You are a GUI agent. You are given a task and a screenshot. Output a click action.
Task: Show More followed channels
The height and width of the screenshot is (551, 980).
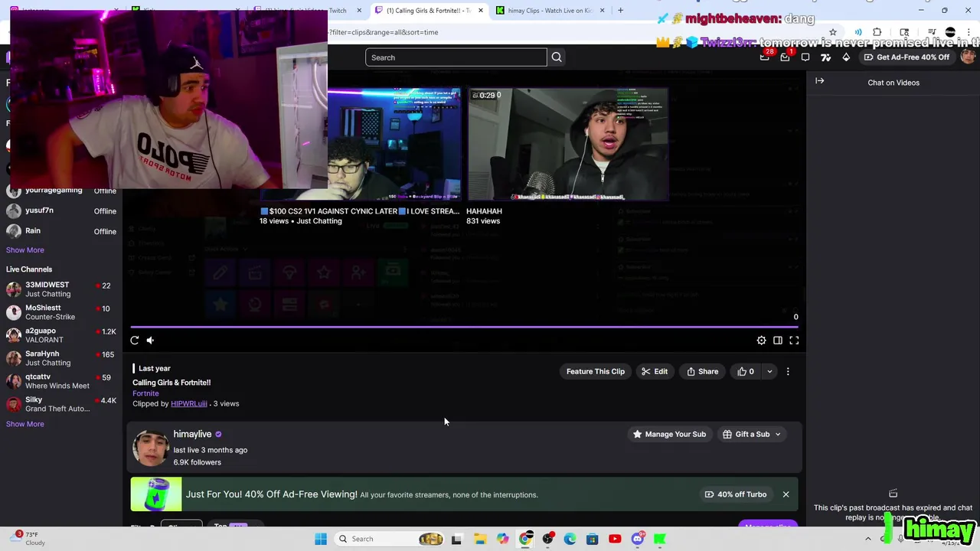tap(25, 250)
